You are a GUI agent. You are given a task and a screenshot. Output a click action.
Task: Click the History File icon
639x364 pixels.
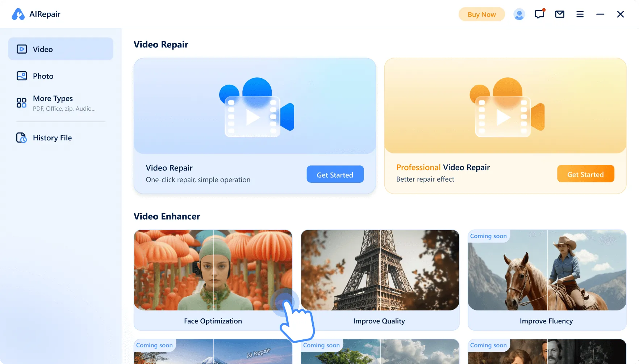[x=21, y=137]
